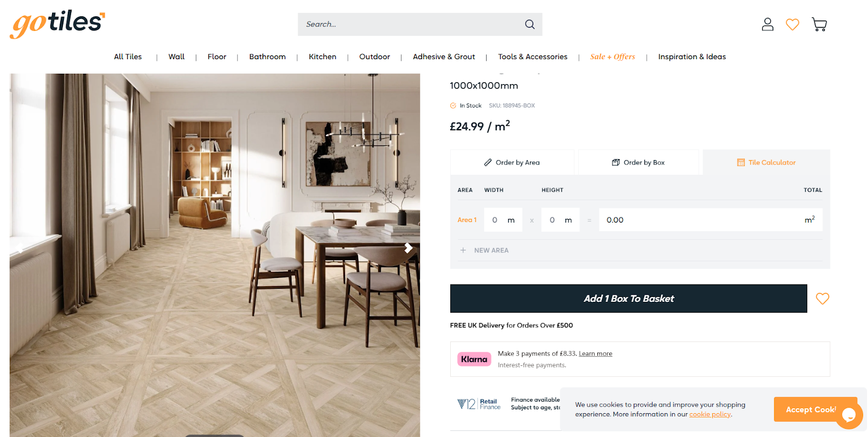868x437 pixels.
Task: Open the live chat bubble
Action: (849, 415)
